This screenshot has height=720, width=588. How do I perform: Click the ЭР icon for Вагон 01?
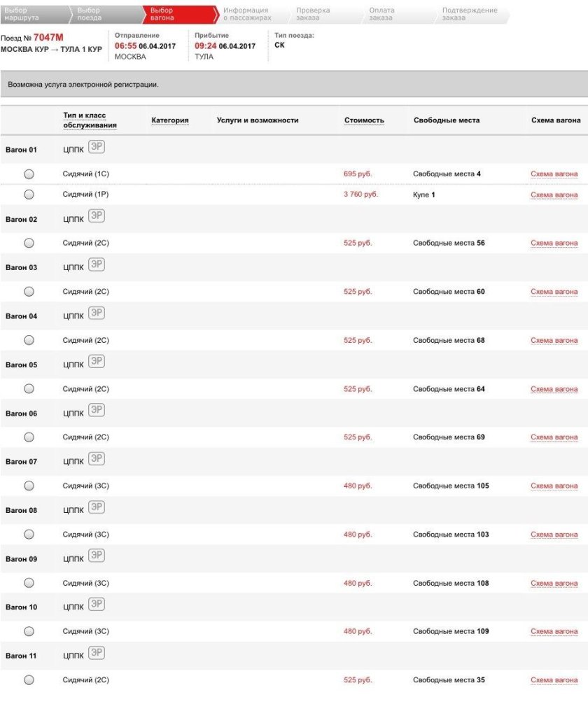click(97, 148)
